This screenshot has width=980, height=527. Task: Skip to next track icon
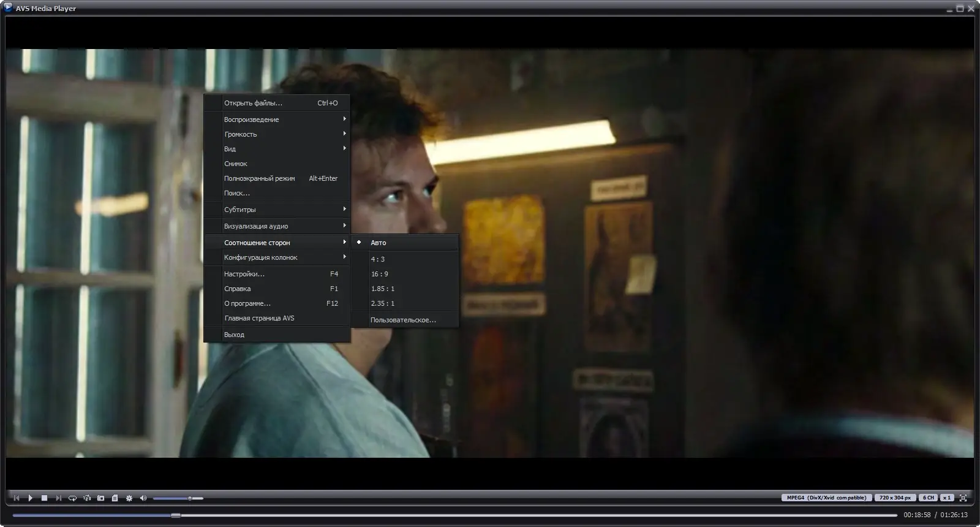coord(58,498)
